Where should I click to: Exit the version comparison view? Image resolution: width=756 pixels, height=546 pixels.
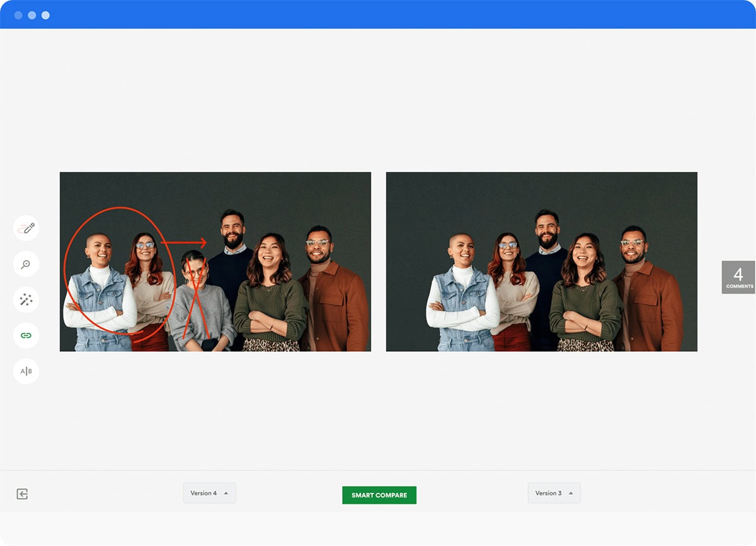(23, 494)
